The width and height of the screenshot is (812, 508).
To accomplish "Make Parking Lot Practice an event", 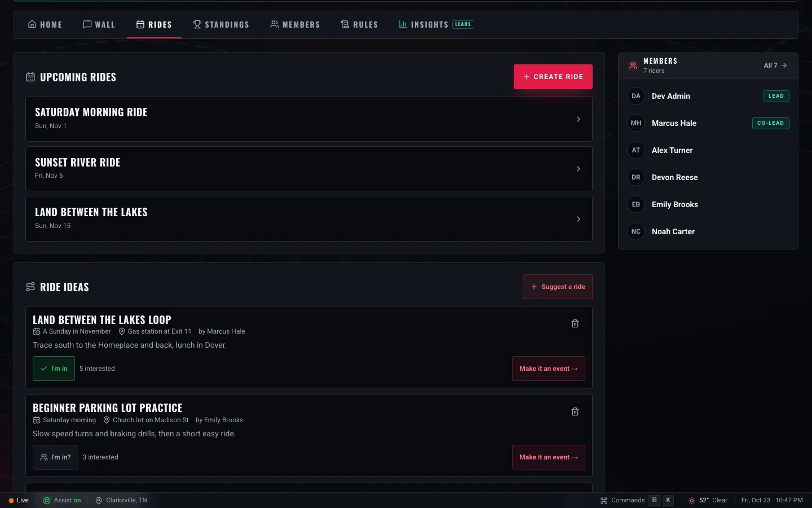I will point(549,457).
